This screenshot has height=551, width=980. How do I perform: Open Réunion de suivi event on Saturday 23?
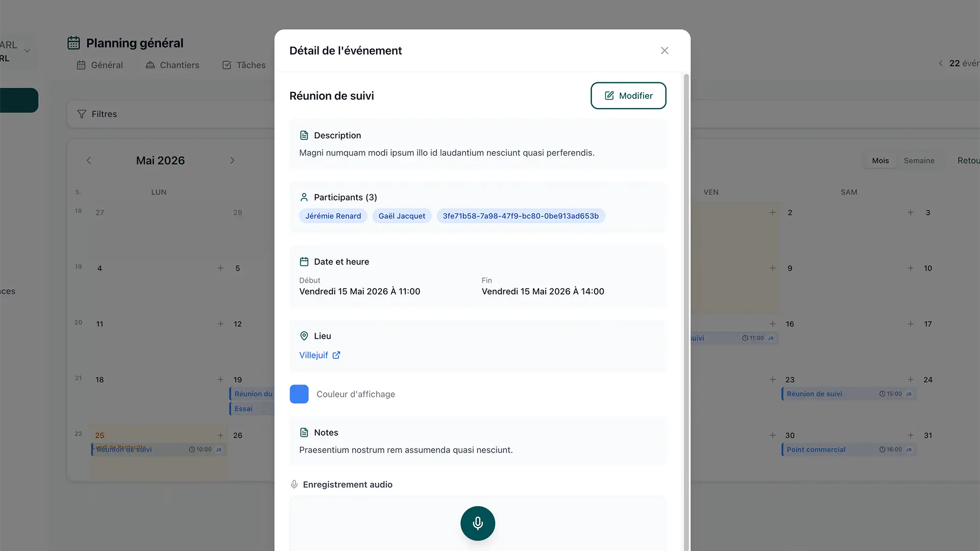coord(849,394)
